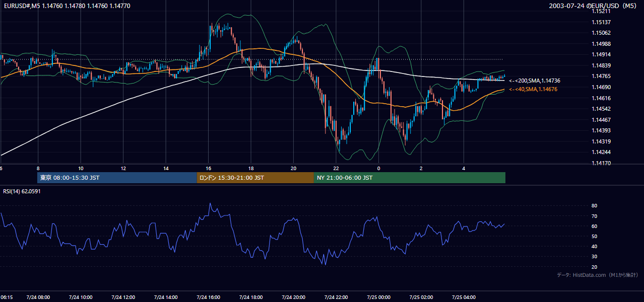Click the RSI 60 level label
Screen dimensions: 644x302
pyautogui.click(x=594, y=226)
